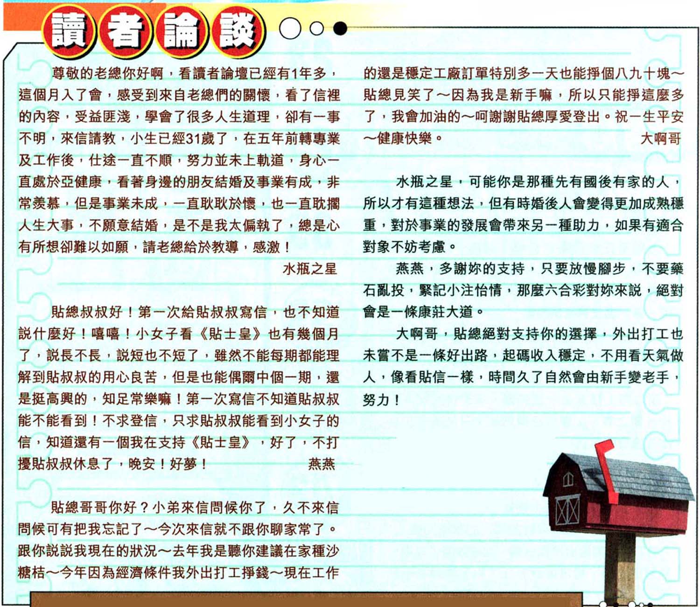
Task: Click the large white dot after the title
Action: pos(290,29)
